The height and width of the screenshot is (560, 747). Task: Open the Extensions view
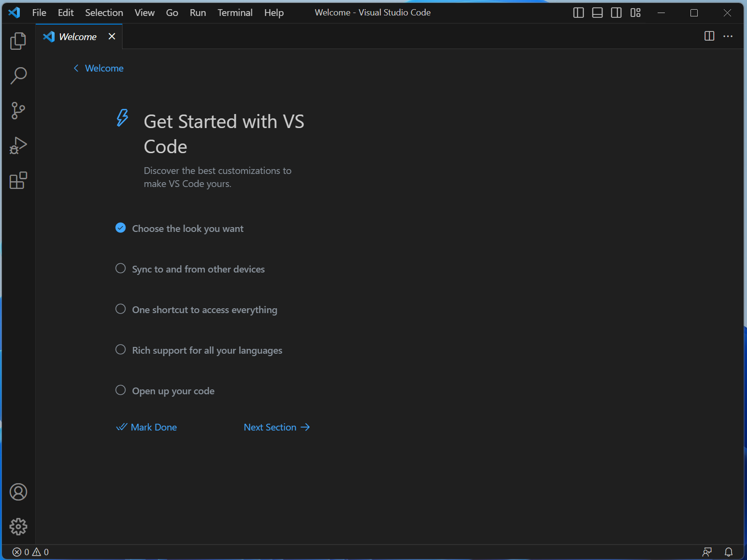[18, 180]
